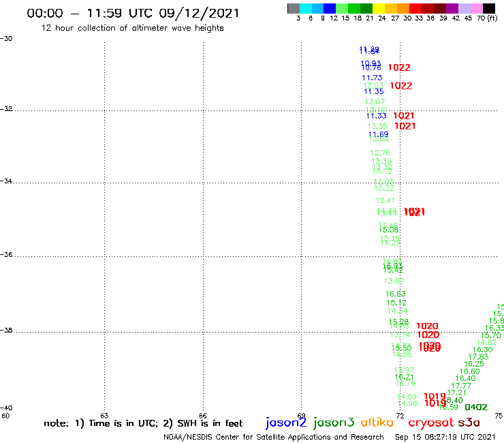Pick the pink swatch near the 70 (ft) label

coord(476,8)
